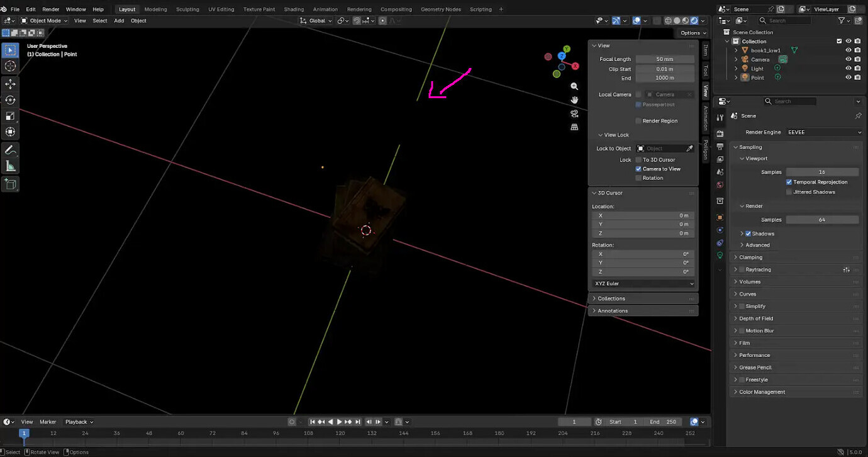Pin the Scene properties panel

point(858,116)
